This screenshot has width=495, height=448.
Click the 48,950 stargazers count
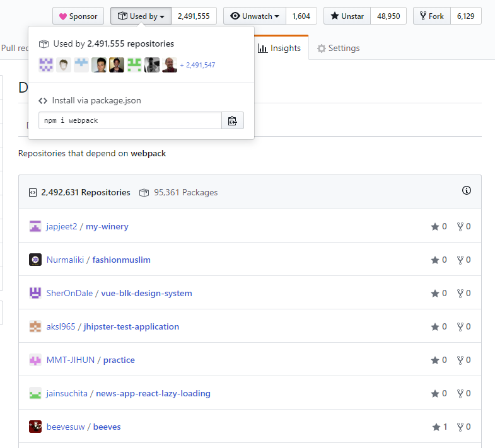[x=388, y=16]
